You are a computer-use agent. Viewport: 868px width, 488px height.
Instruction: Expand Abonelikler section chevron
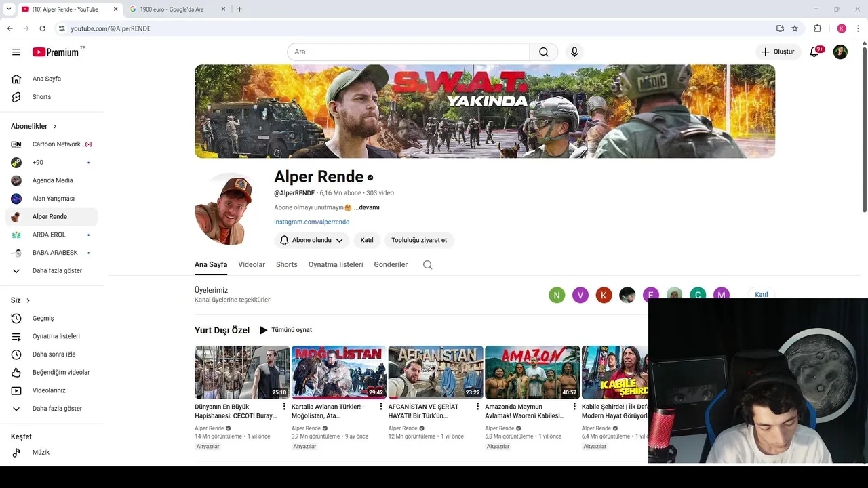tap(55, 127)
